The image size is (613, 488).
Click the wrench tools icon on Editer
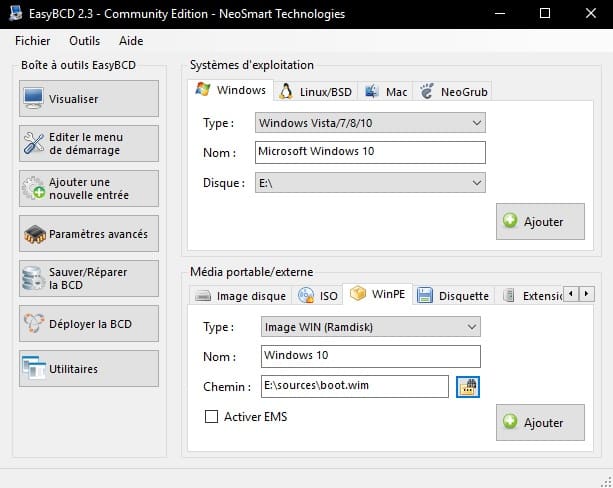pyautogui.click(x=34, y=143)
